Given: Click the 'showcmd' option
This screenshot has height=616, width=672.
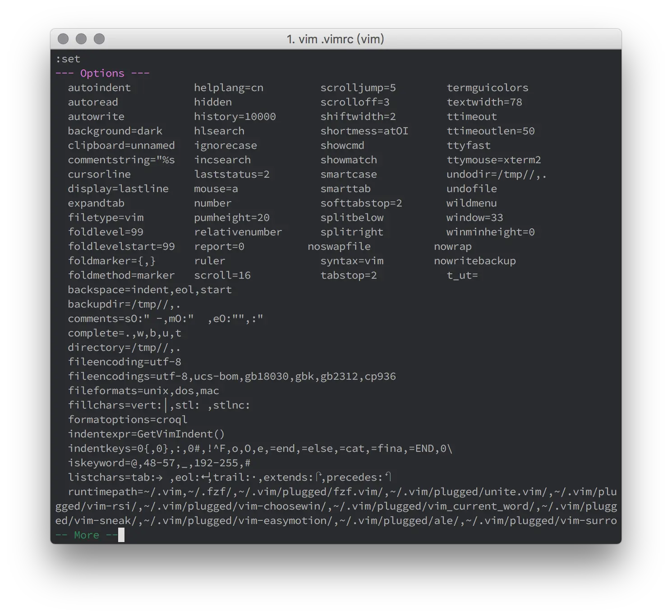Looking at the screenshot, I should click(x=342, y=146).
